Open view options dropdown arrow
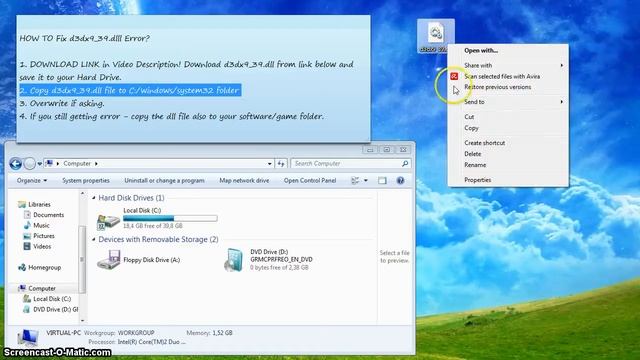The height and width of the screenshot is (360, 640). 366,180
